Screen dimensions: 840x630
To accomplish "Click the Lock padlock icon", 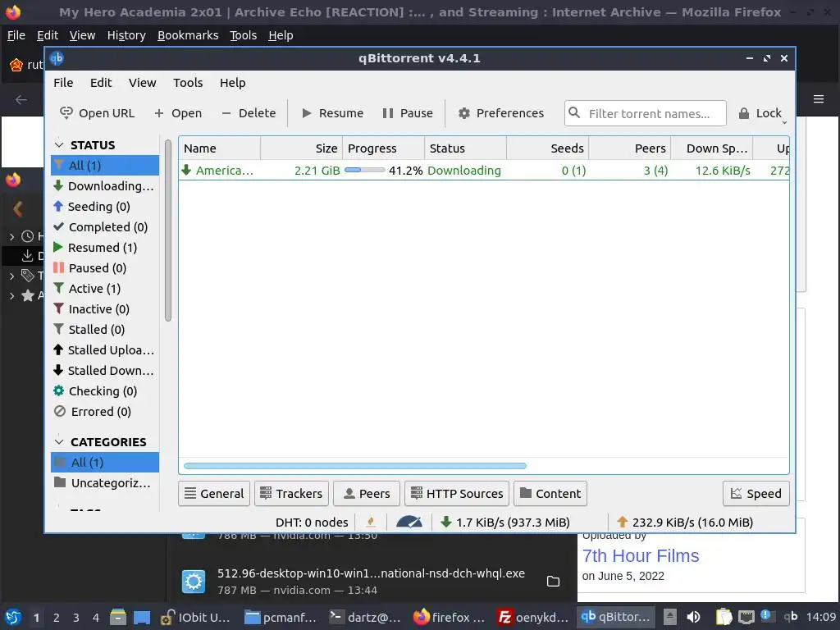I will tap(743, 113).
